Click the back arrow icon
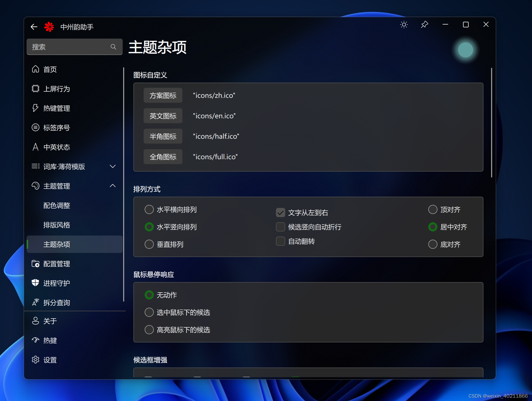This screenshot has width=532, height=401. click(x=34, y=27)
